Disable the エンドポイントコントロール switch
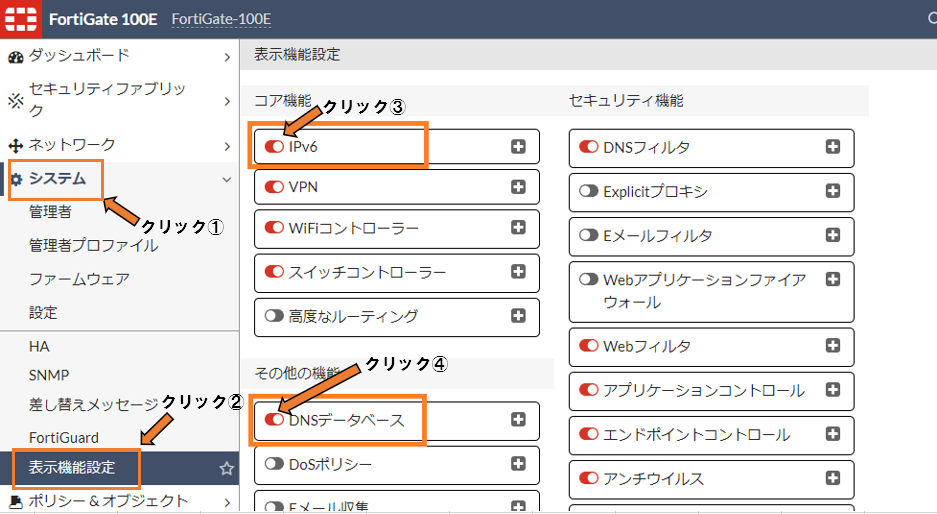This screenshot has height=514, width=937. [x=589, y=434]
